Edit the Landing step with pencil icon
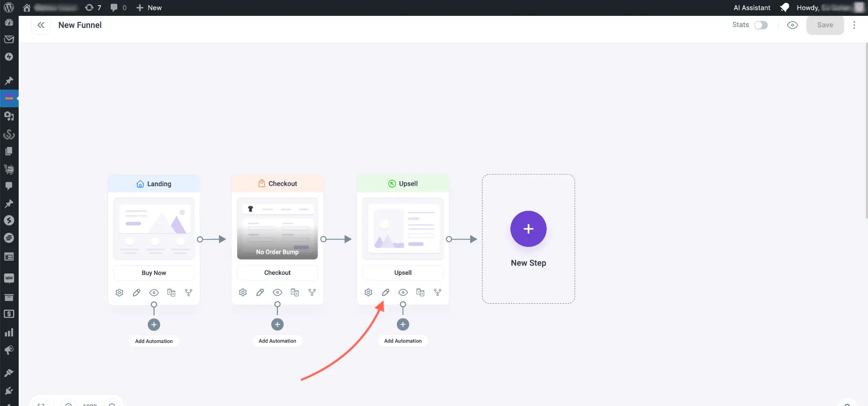 [x=137, y=293]
